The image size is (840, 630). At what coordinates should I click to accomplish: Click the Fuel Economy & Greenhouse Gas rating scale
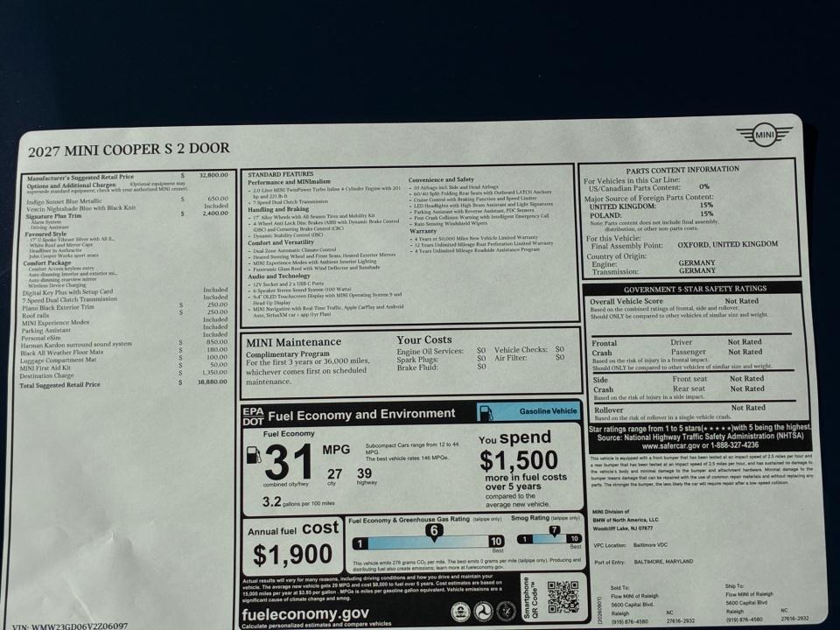pyautogui.click(x=429, y=542)
